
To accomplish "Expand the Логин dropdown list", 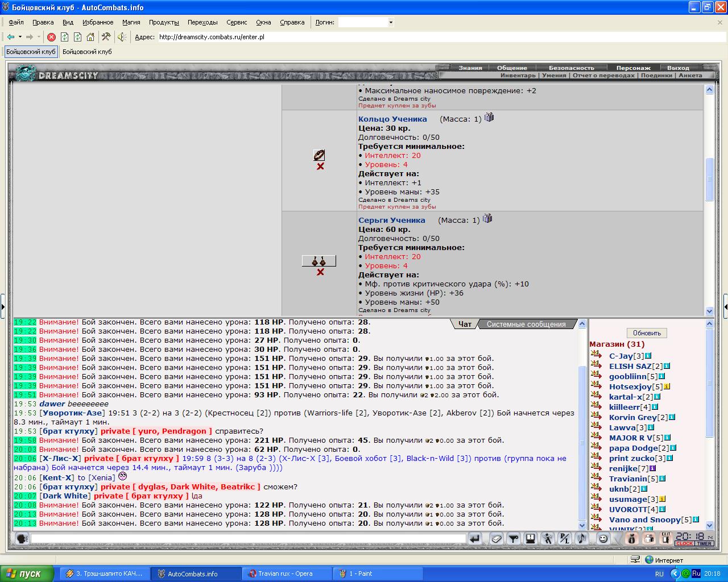I will (391, 22).
